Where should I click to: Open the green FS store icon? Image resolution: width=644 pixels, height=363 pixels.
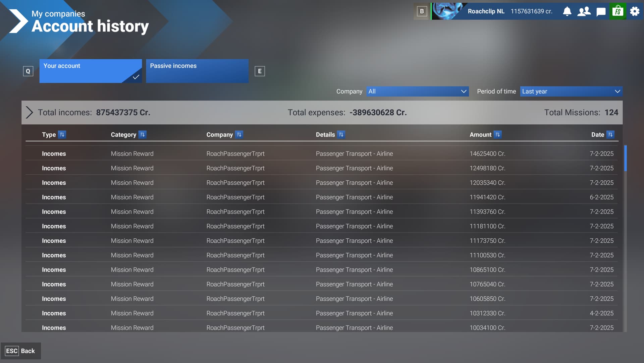pyautogui.click(x=618, y=11)
